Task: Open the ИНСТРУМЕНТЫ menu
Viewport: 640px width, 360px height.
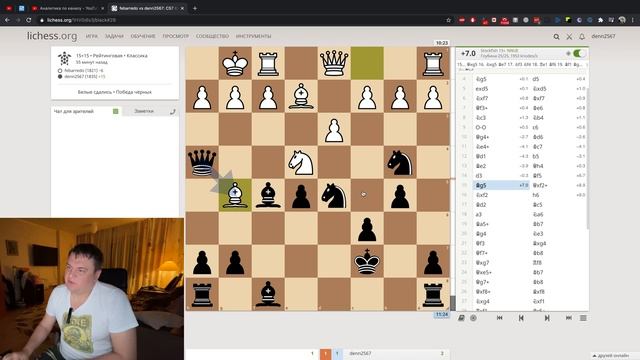Action: pyautogui.click(x=253, y=36)
